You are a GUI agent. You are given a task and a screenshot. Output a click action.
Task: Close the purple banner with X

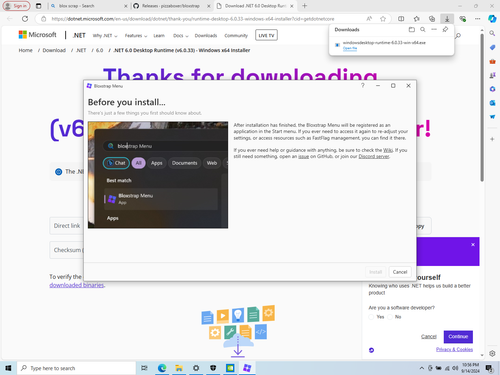(473, 244)
